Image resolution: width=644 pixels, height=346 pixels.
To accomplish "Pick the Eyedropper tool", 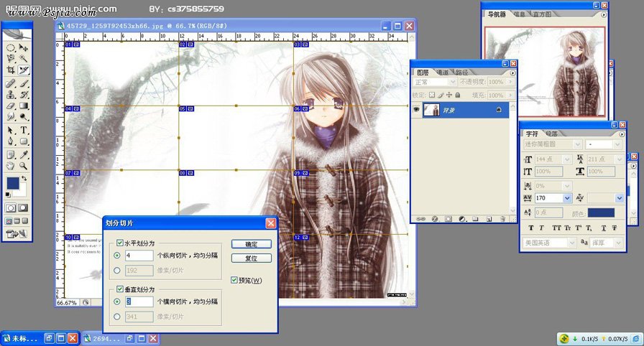I will (24, 154).
